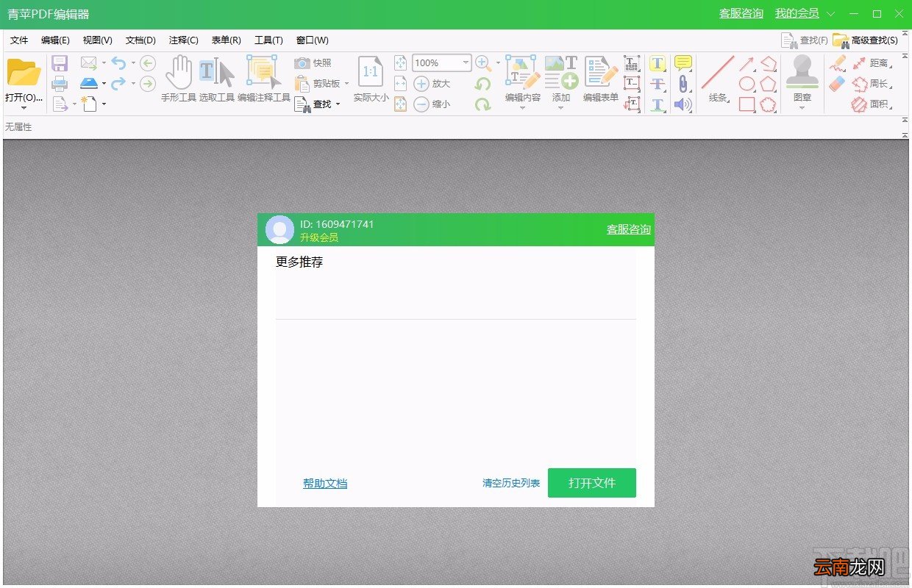Go to previous view with left circle arrow
Viewport: 912px width, 588px height.
click(148, 63)
